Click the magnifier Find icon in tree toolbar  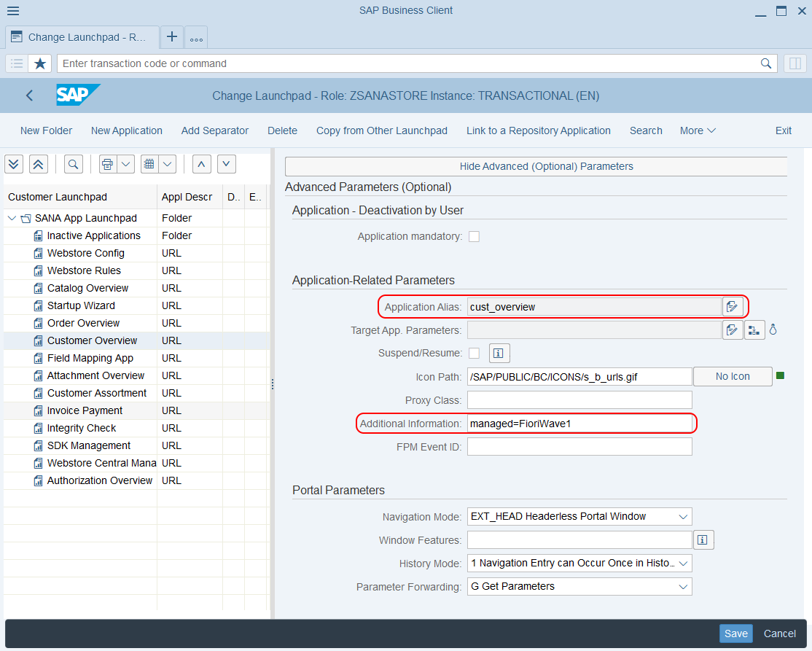(74, 164)
